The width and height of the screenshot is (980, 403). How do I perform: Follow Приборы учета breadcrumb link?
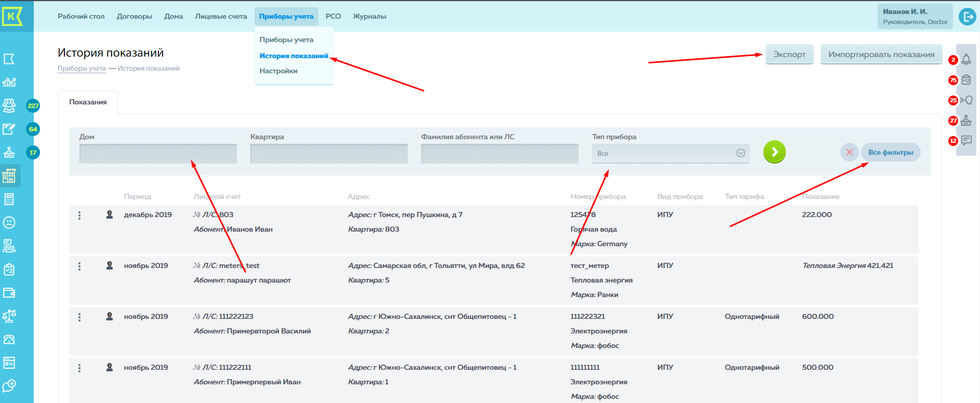[x=82, y=68]
